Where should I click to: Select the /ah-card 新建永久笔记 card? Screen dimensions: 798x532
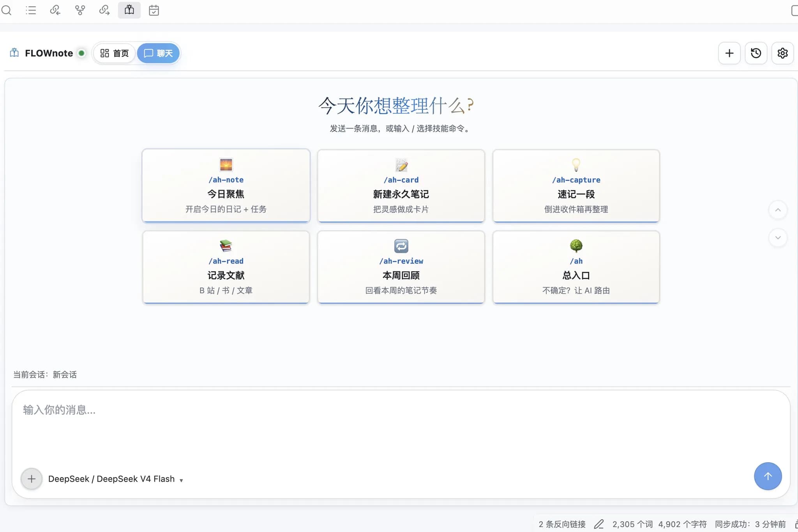(x=401, y=186)
